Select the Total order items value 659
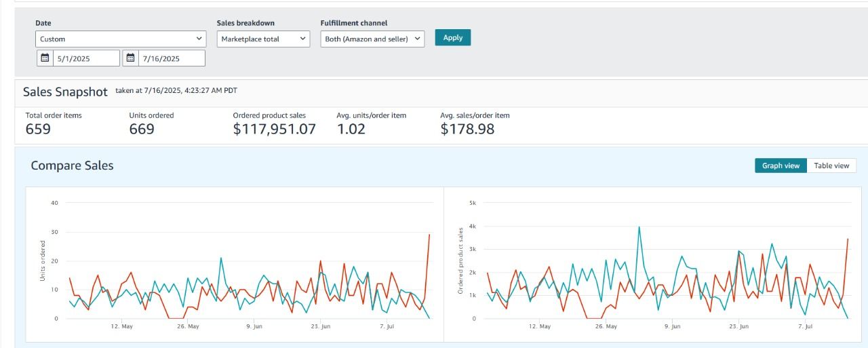 point(38,129)
